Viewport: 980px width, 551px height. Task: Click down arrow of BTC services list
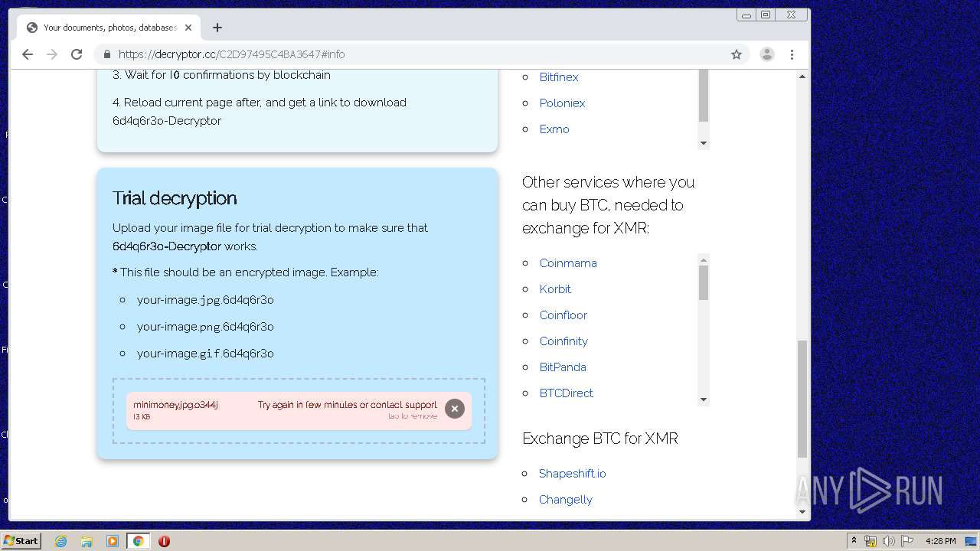704,399
